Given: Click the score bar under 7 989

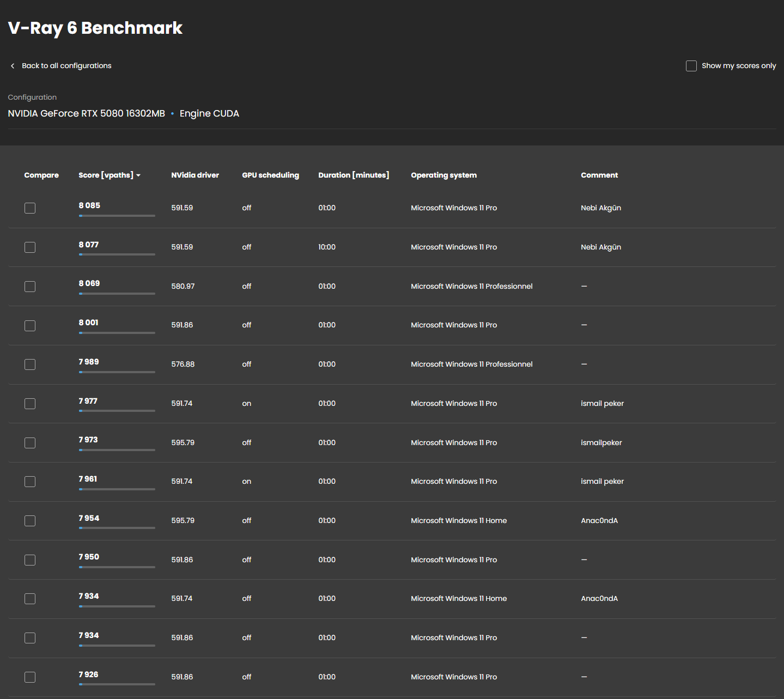Looking at the screenshot, I should pyautogui.click(x=117, y=372).
